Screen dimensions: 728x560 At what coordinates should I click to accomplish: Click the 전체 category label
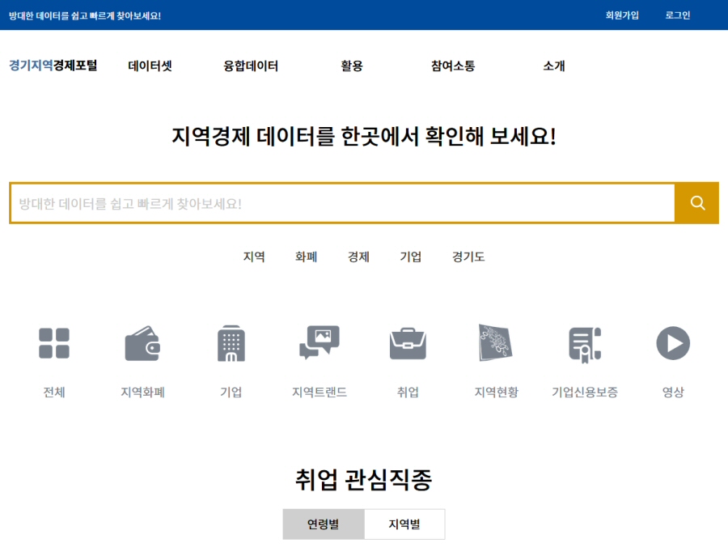click(x=54, y=392)
